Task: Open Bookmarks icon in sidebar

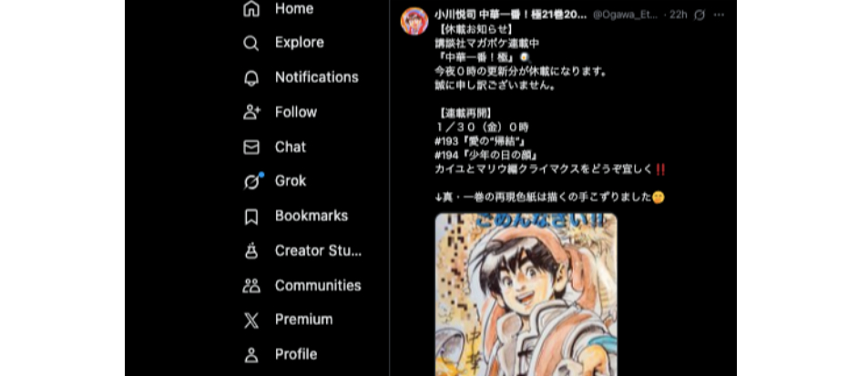Action: [251, 216]
